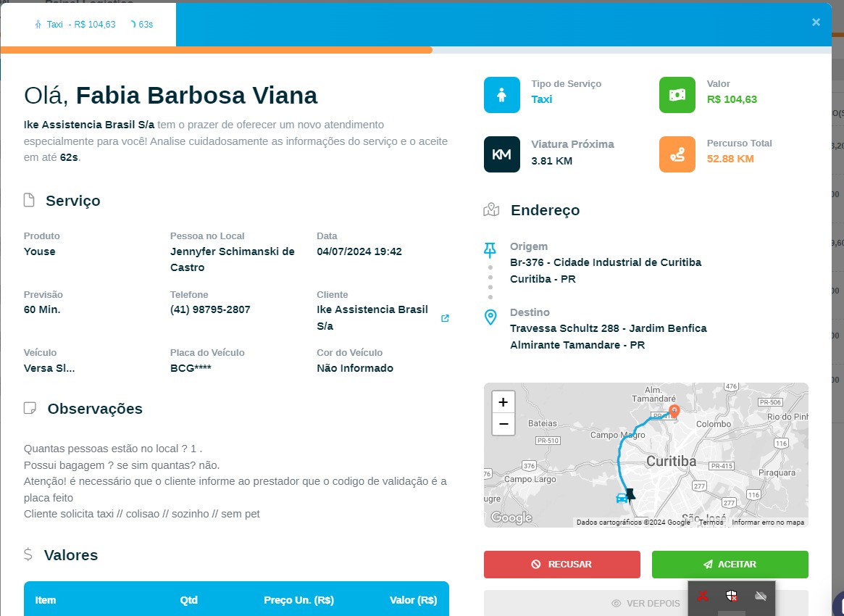This screenshot has height=616, width=844.
Task: Open the Cliente external link icon
Action: point(445,318)
